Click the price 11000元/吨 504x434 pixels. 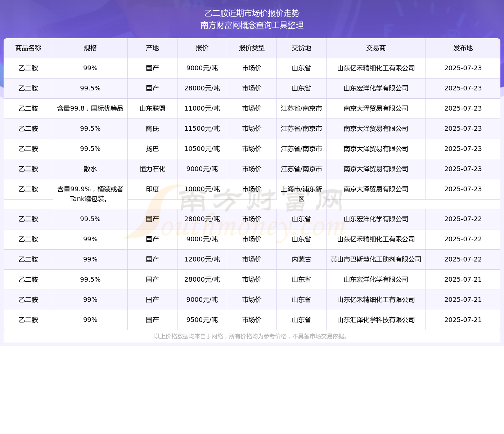coord(202,108)
